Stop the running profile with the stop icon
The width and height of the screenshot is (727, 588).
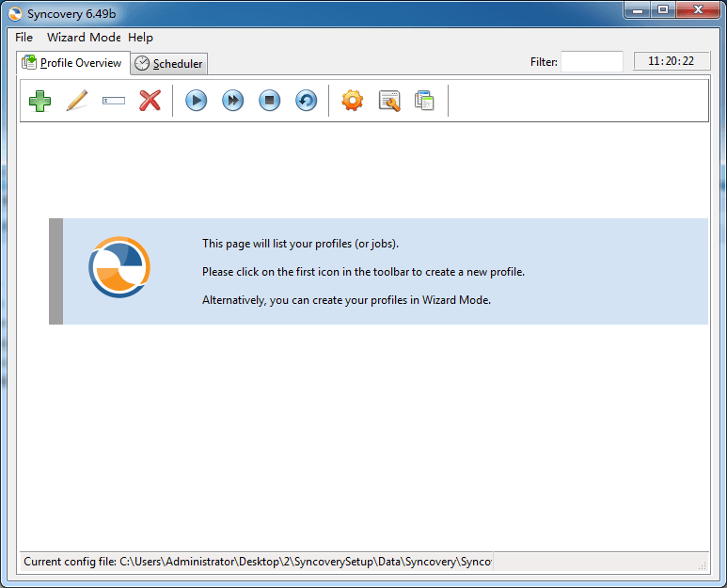pyautogui.click(x=269, y=101)
